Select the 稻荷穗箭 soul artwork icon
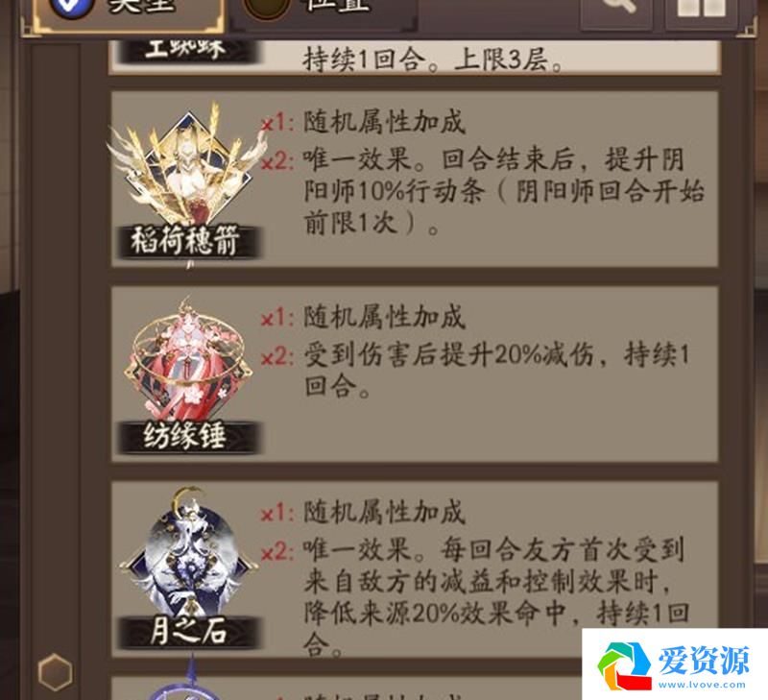 click(x=186, y=166)
